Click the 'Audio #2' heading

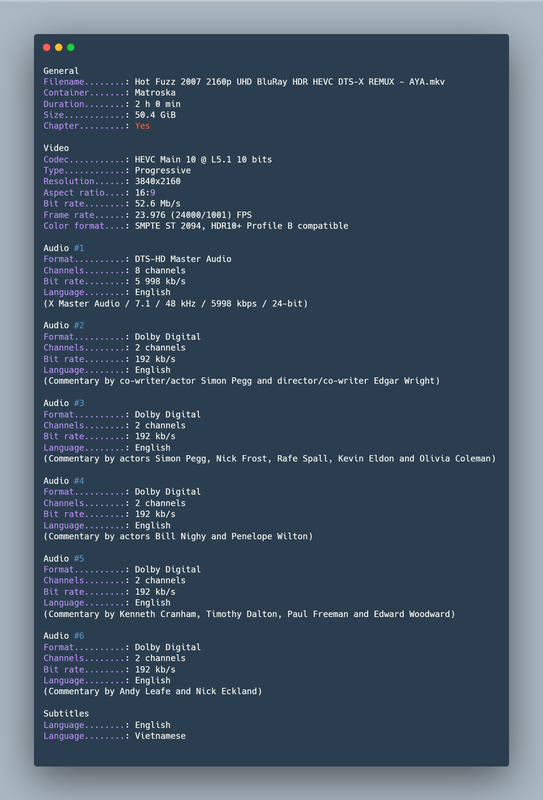click(x=64, y=326)
